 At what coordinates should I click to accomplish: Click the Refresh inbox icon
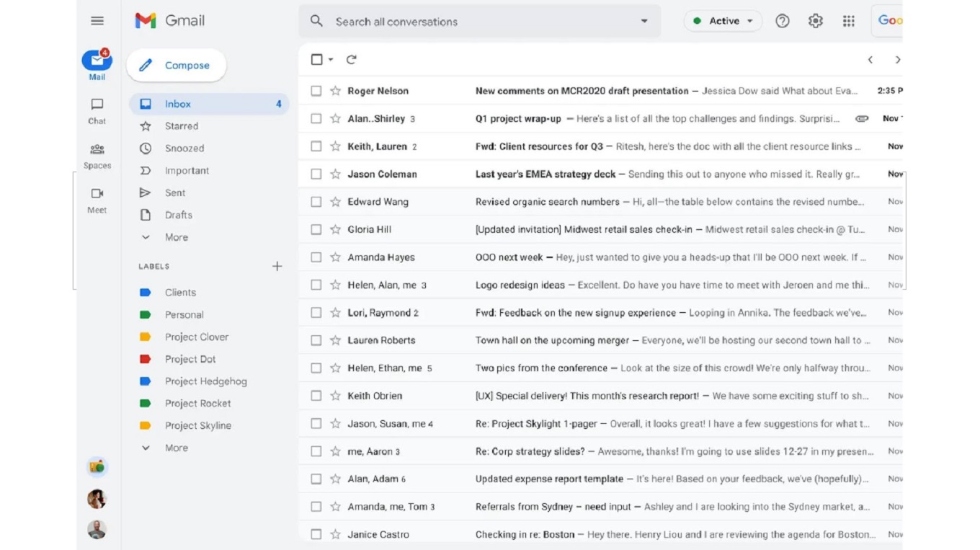click(x=352, y=60)
